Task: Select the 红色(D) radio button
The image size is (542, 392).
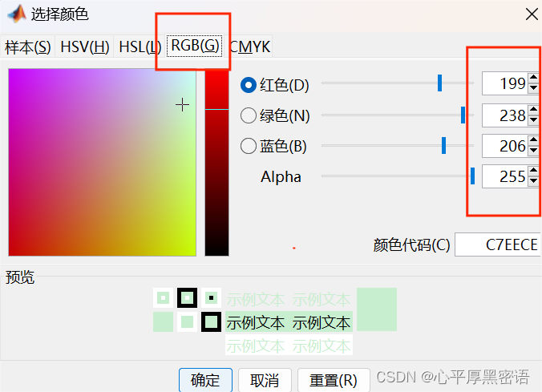Action: click(249, 85)
